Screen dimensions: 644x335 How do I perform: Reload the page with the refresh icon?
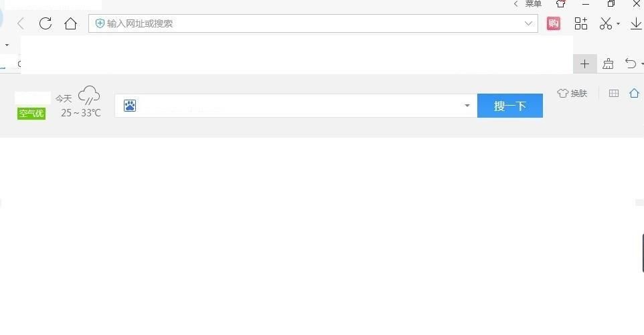click(x=45, y=23)
